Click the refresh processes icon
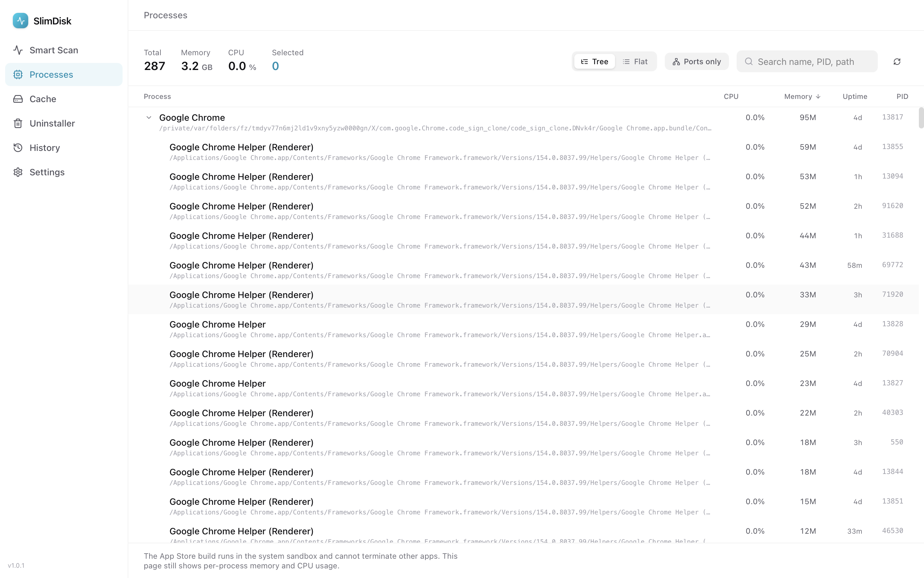 (897, 62)
